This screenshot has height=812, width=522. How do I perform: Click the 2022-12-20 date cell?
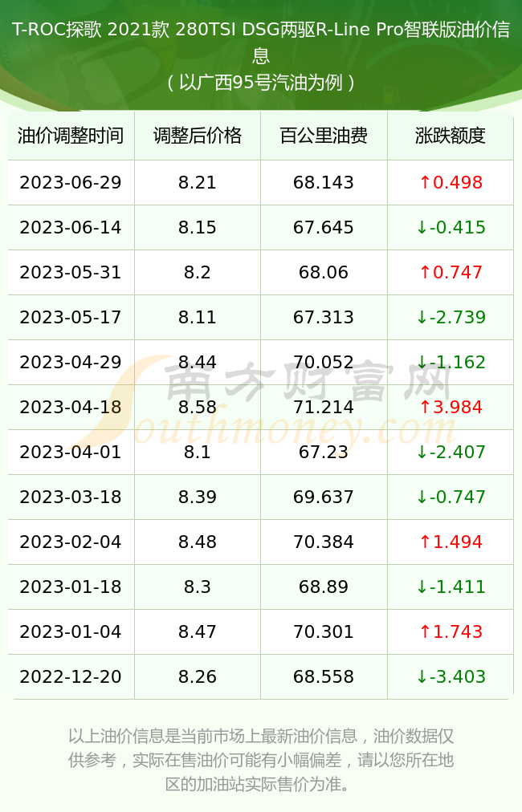tap(71, 676)
